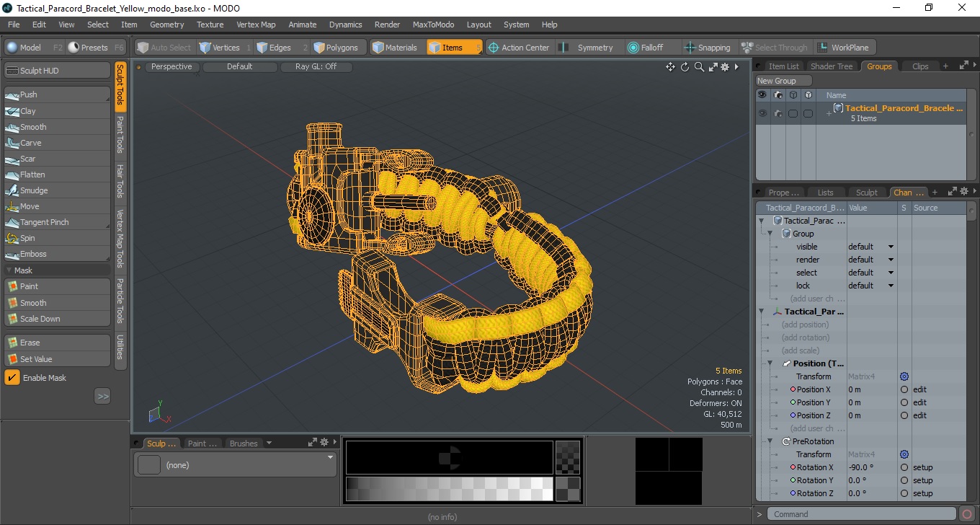The height and width of the screenshot is (525, 980).
Task: Open WorkPlane options
Action: click(844, 48)
